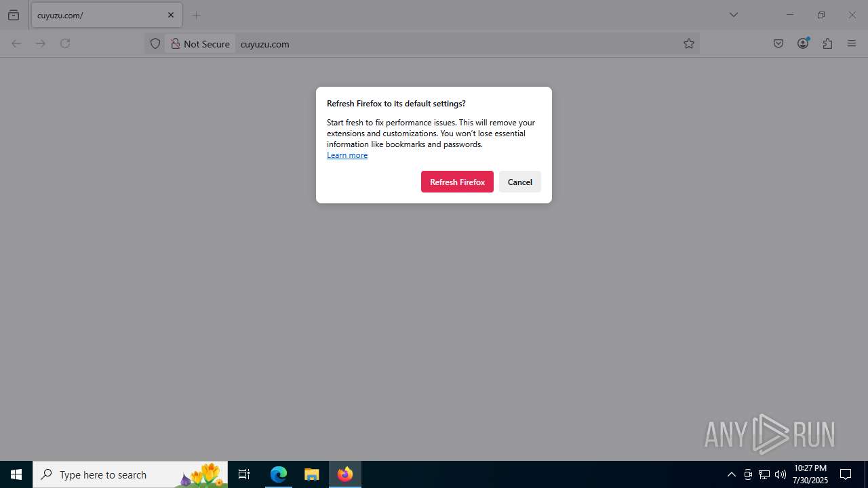This screenshot has height=488, width=868.
Task: Switch to Firefox taskbar icon
Action: tap(345, 474)
